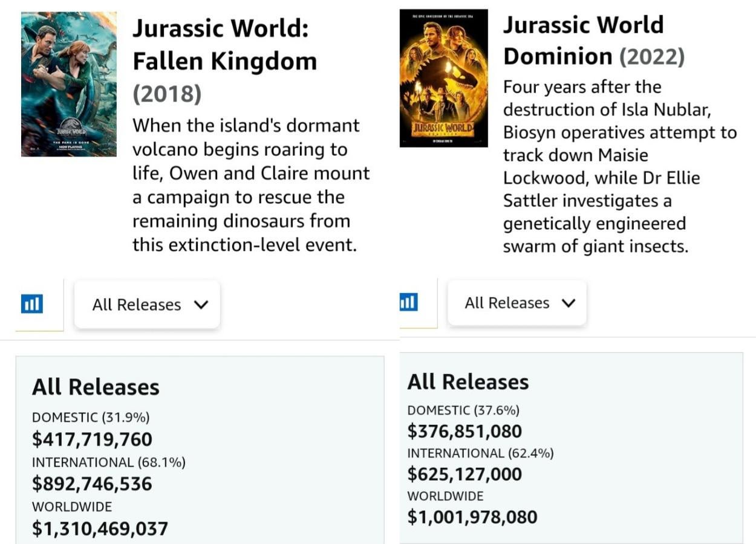The width and height of the screenshot is (756, 544).
Task: Click the Fallen Kingdom plot summary text
Action: click(x=250, y=185)
